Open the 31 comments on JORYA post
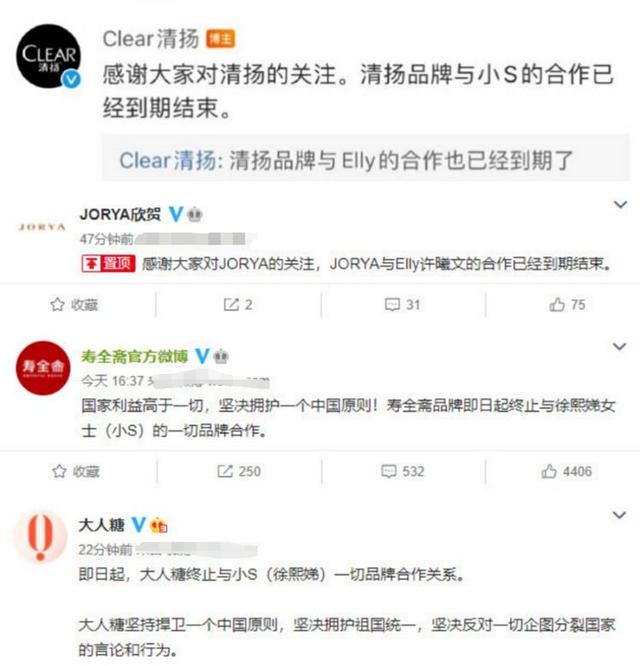The height and width of the screenshot is (666, 640). point(402,305)
